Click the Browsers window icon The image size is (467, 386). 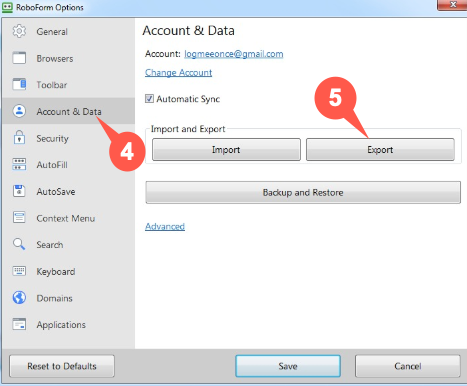pos(19,58)
